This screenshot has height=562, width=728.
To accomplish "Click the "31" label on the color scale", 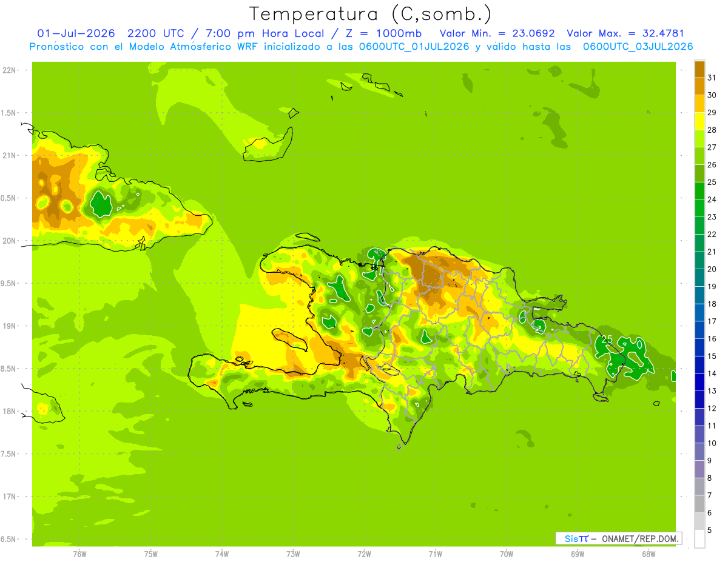I will (712, 78).
